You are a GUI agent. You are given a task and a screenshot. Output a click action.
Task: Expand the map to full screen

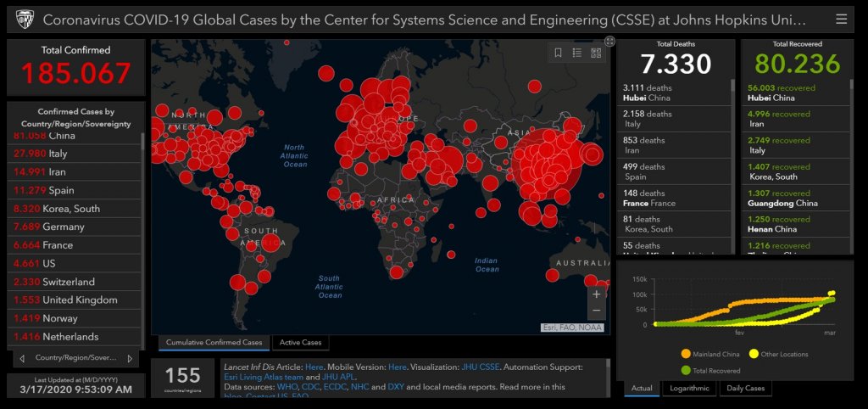[x=609, y=41]
